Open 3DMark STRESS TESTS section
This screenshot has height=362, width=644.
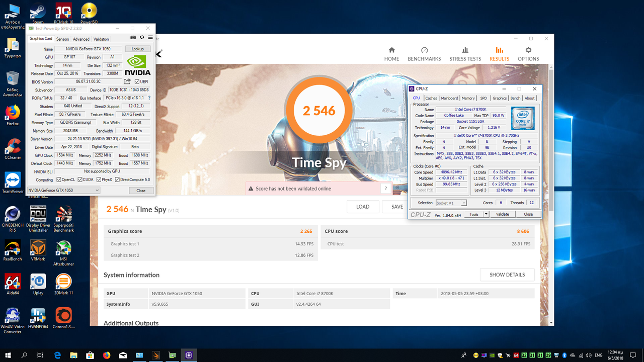point(465,54)
